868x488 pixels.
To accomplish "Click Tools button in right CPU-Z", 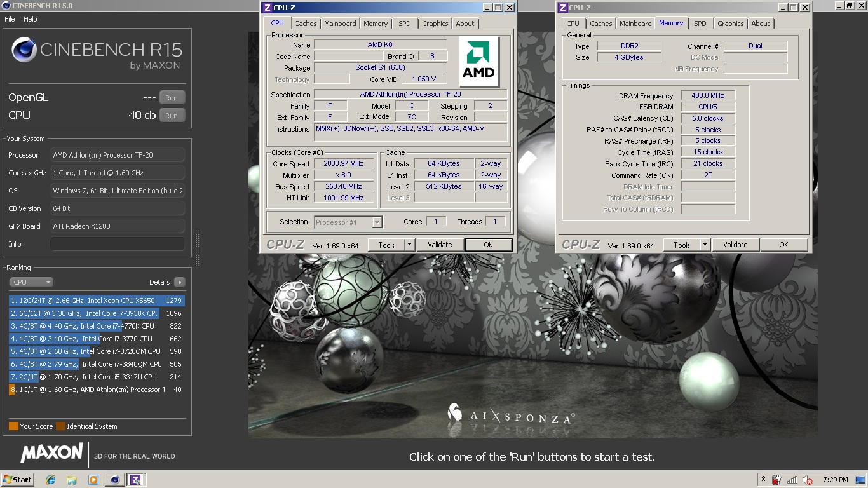I will pos(682,245).
